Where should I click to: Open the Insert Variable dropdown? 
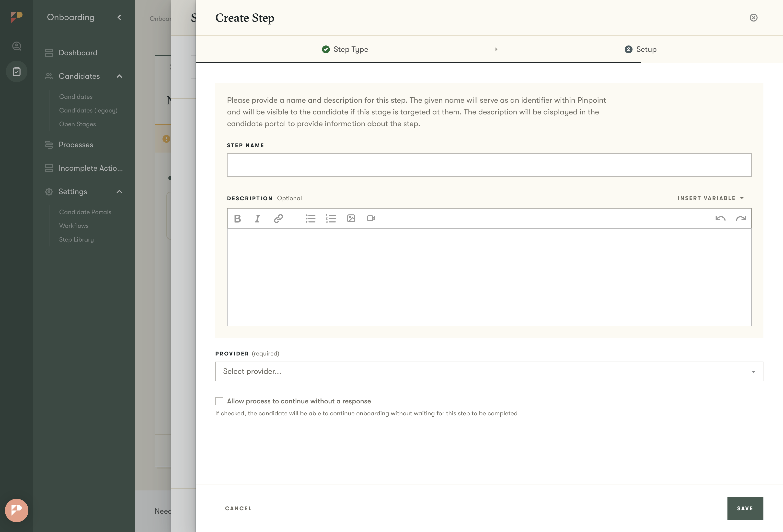click(710, 198)
